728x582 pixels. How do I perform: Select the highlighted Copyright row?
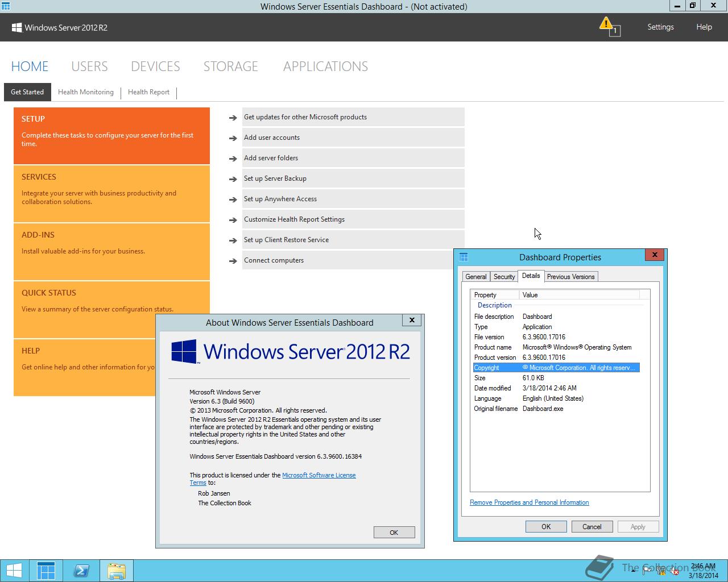[x=556, y=368]
